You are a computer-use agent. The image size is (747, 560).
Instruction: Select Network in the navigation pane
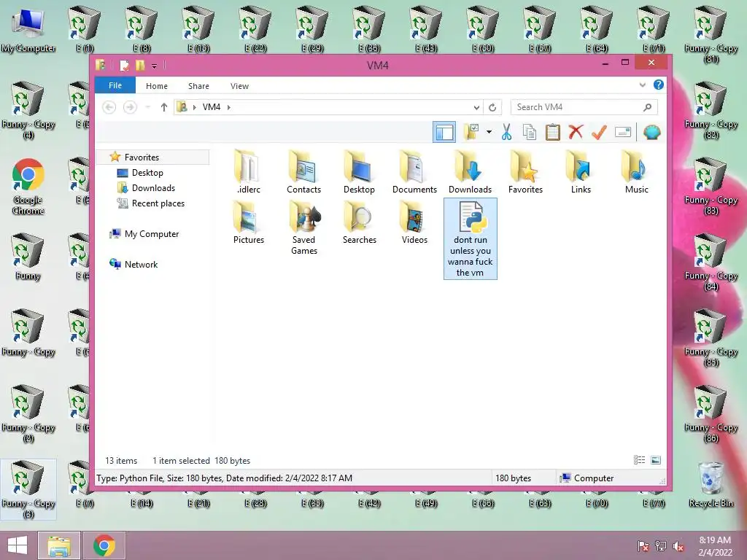click(x=141, y=264)
